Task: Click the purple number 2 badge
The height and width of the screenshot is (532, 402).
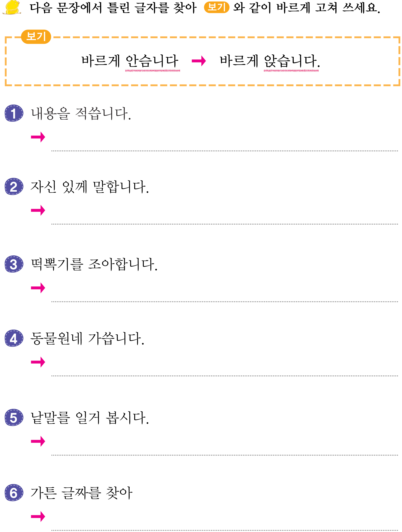Action: [x=14, y=186]
